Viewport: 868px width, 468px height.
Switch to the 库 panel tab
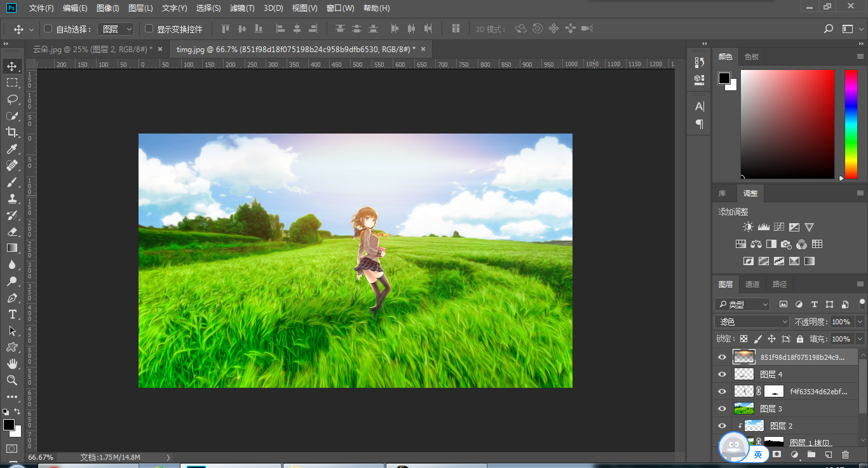point(722,193)
